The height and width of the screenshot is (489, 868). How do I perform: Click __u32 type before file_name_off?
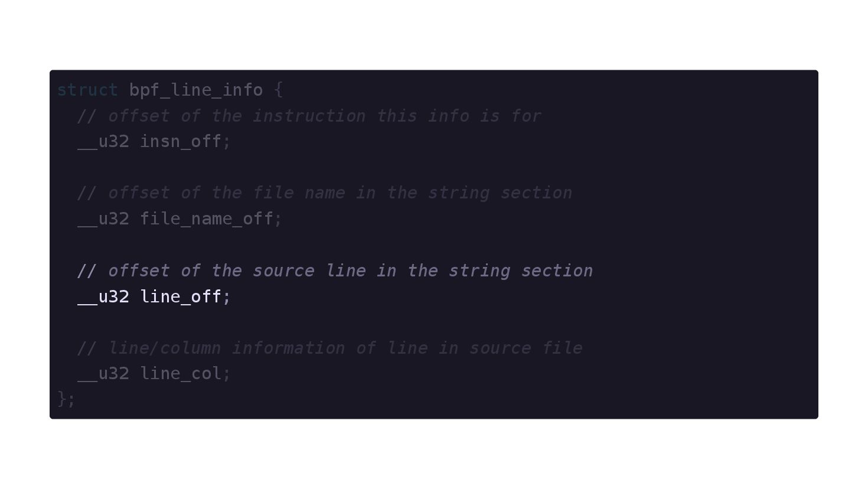(x=103, y=219)
